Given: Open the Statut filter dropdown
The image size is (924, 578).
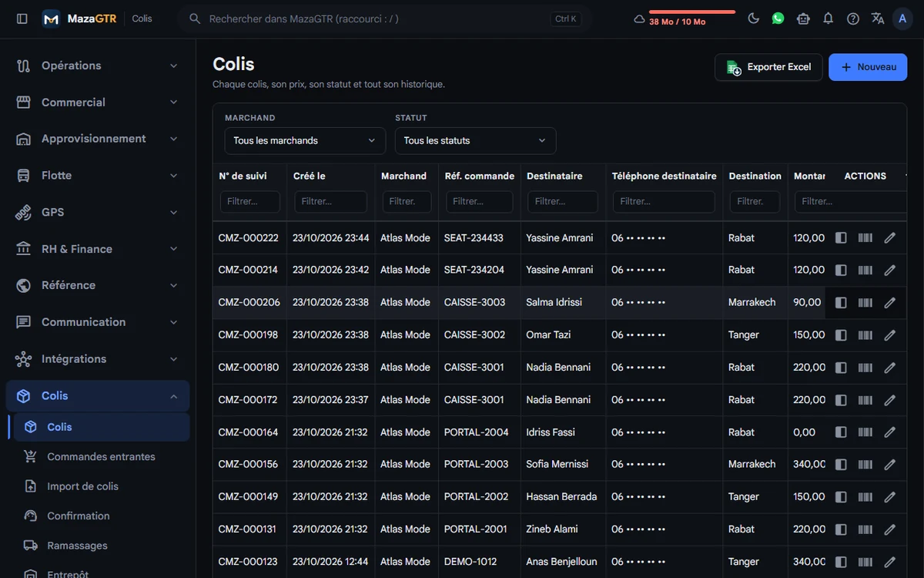Looking at the screenshot, I should tap(475, 140).
